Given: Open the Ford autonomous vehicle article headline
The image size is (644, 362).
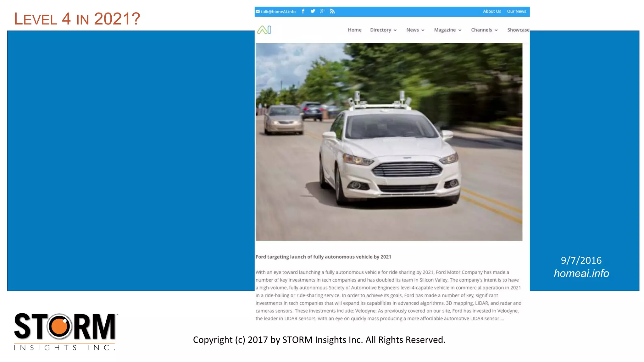Looking at the screenshot, I should (x=323, y=257).
